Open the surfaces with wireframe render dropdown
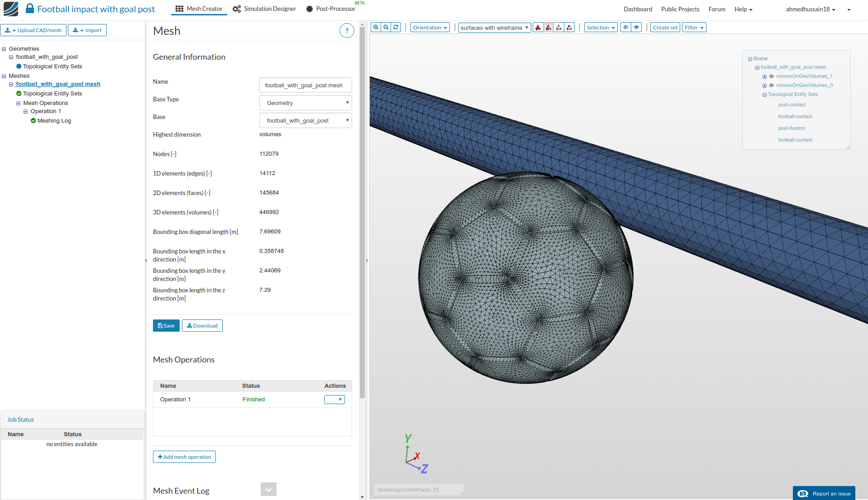Screen dimensions: 868x500 click(494, 28)
